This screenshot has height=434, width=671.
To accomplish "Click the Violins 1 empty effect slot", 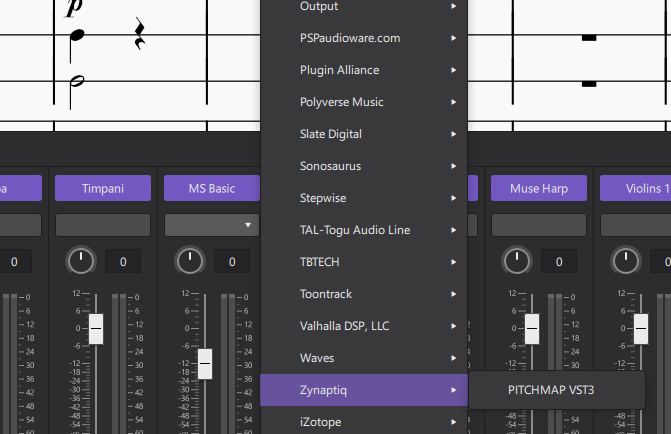I will 636,225.
